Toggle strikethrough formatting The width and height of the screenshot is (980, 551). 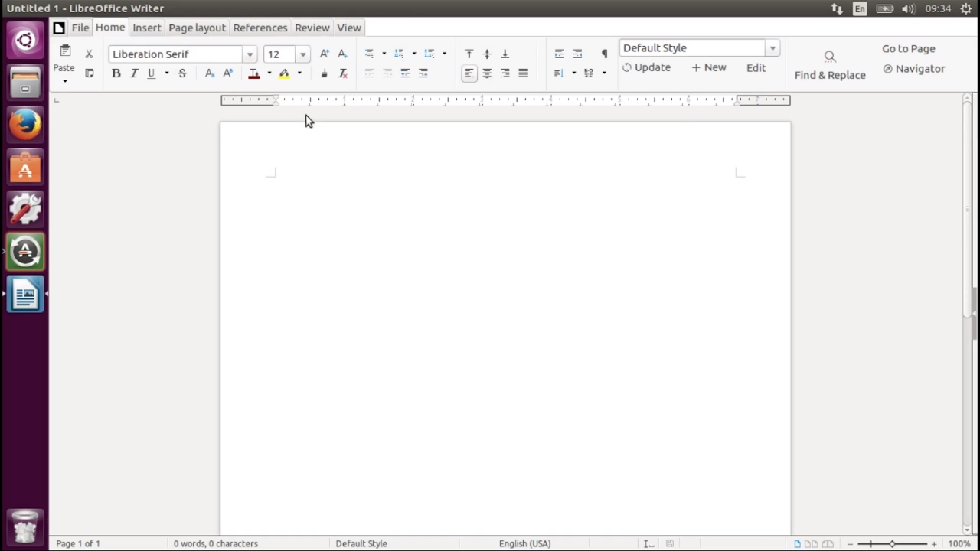click(182, 73)
